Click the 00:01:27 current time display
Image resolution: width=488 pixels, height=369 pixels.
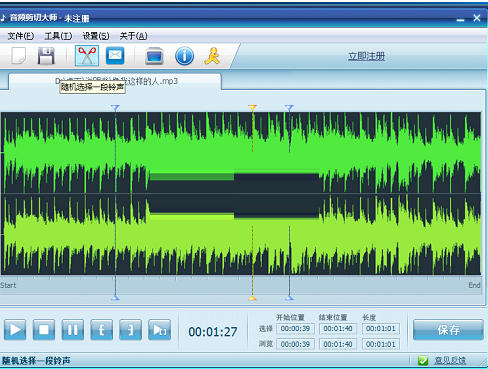[213, 332]
